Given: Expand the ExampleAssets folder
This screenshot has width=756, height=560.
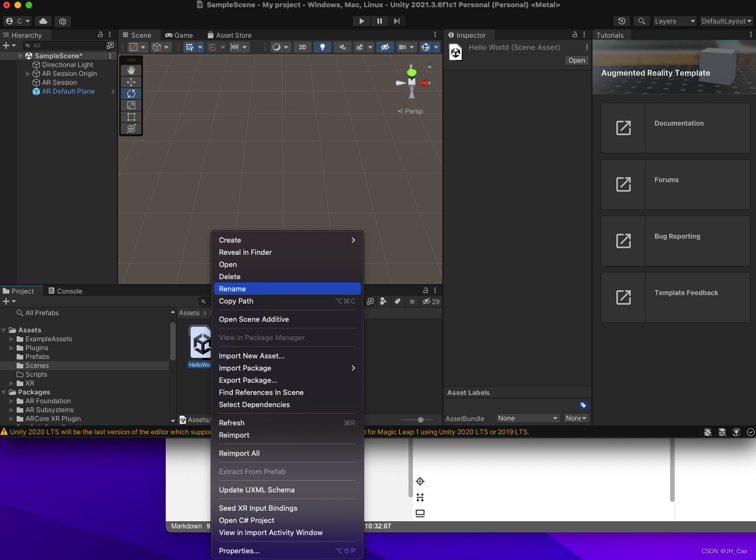Looking at the screenshot, I should point(12,339).
